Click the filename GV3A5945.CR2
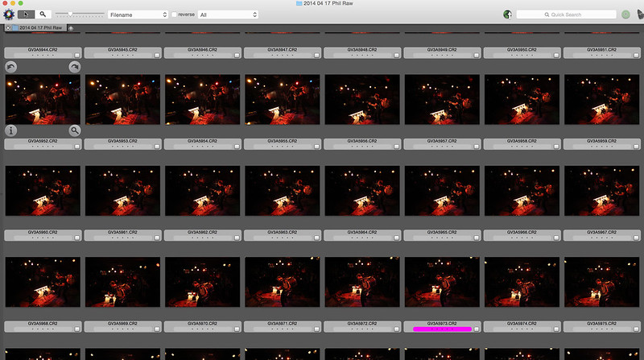The width and height of the screenshot is (644, 360). click(x=122, y=50)
